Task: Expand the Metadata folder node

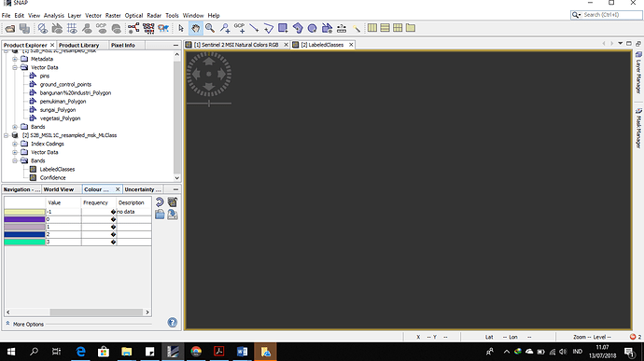Action: coord(15,59)
